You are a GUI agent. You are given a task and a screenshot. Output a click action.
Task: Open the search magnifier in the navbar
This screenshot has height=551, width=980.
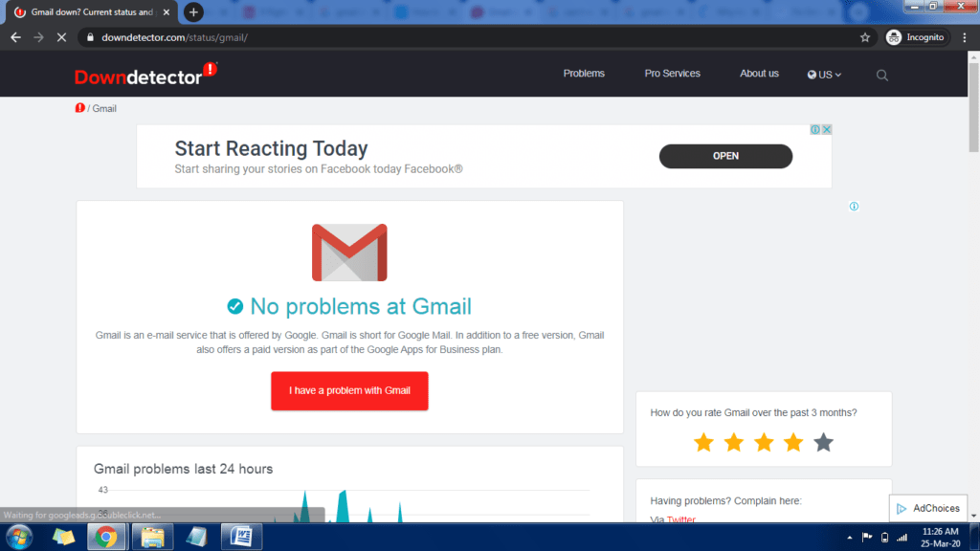[880, 74]
